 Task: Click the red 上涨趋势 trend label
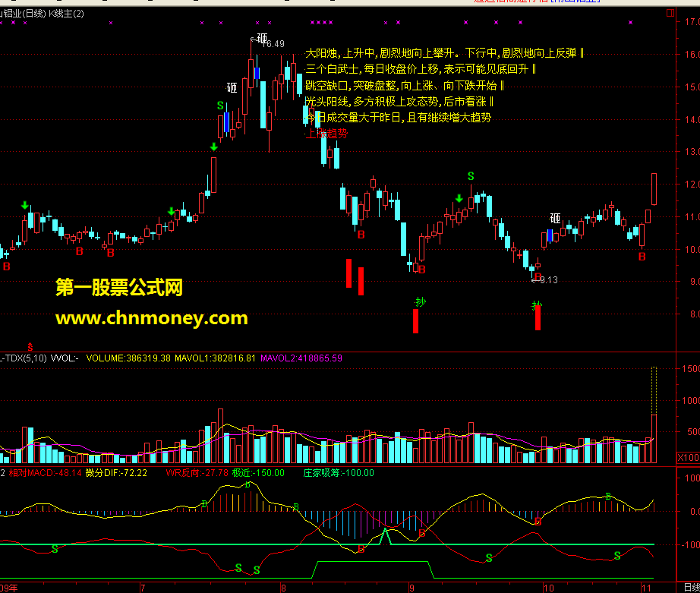point(326,134)
